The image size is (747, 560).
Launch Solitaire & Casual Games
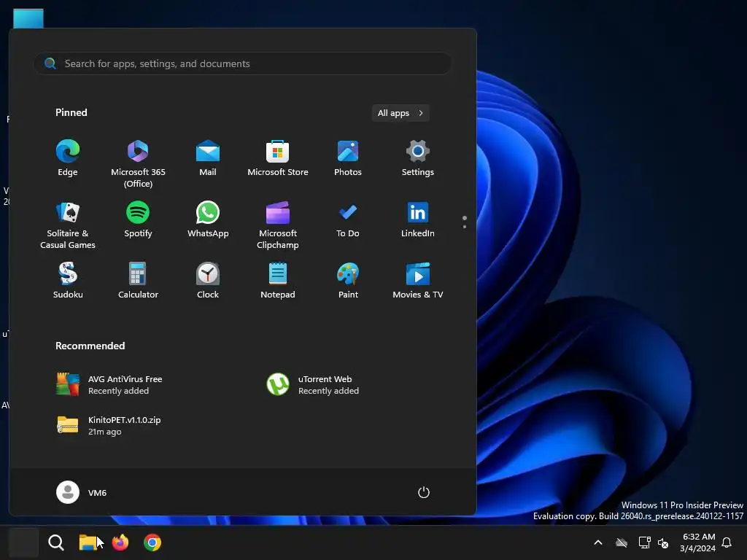point(68,225)
